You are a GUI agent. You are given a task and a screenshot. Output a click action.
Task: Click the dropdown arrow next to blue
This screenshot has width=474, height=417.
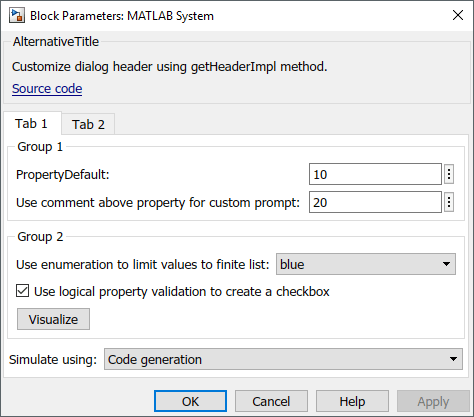[x=446, y=264]
